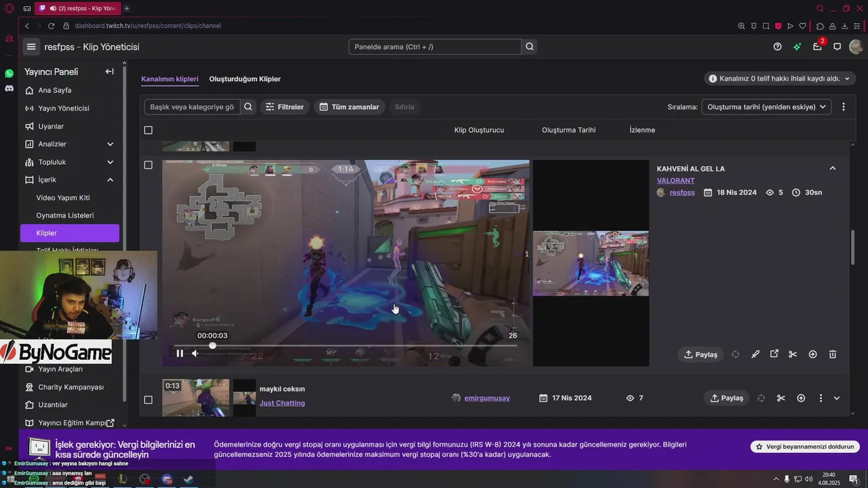Delete the KAHVENİ AL GEL LA clip
Image resolution: width=868 pixels, height=488 pixels.
coord(833,354)
